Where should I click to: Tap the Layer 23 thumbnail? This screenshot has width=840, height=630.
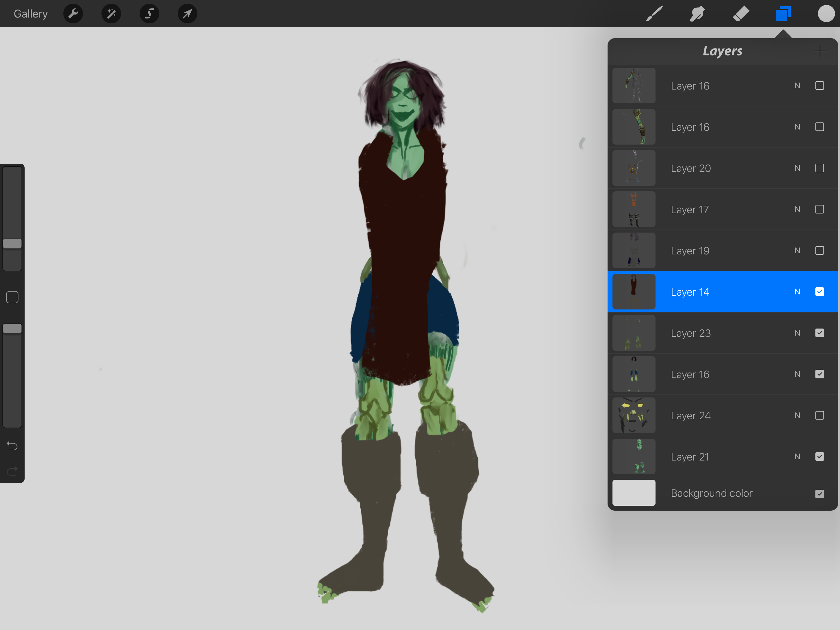pos(634,333)
